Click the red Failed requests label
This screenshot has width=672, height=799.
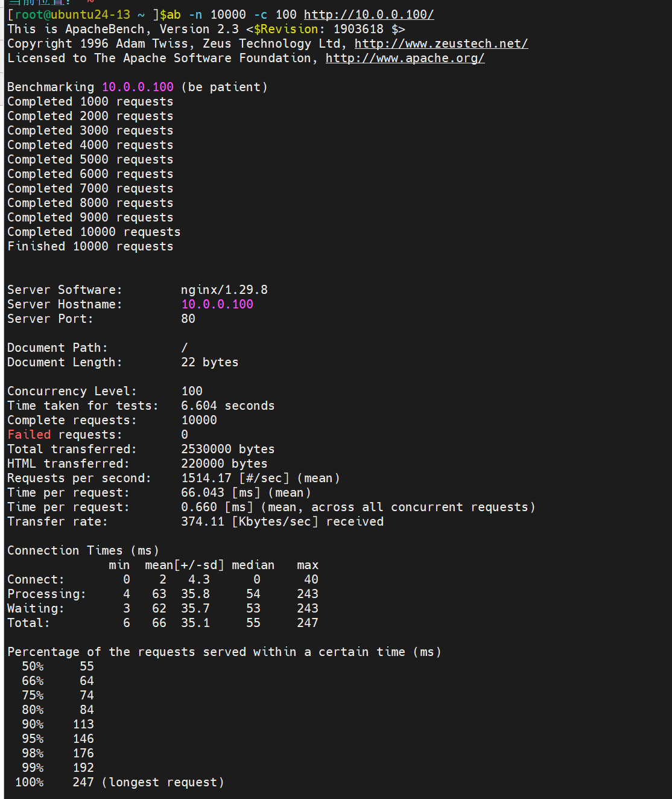tap(29, 435)
